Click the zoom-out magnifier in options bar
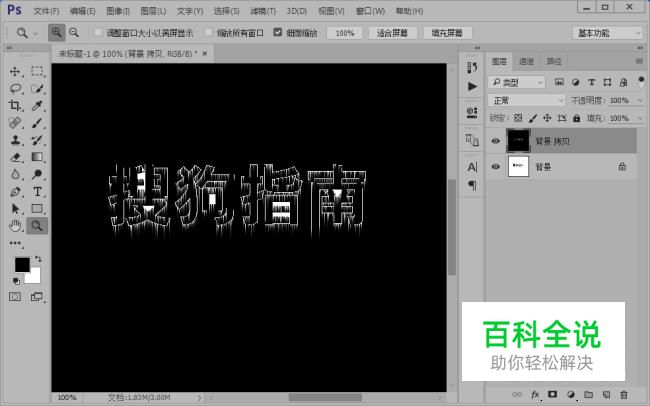Screen dimensions: 650x406 pyautogui.click(x=74, y=32)
